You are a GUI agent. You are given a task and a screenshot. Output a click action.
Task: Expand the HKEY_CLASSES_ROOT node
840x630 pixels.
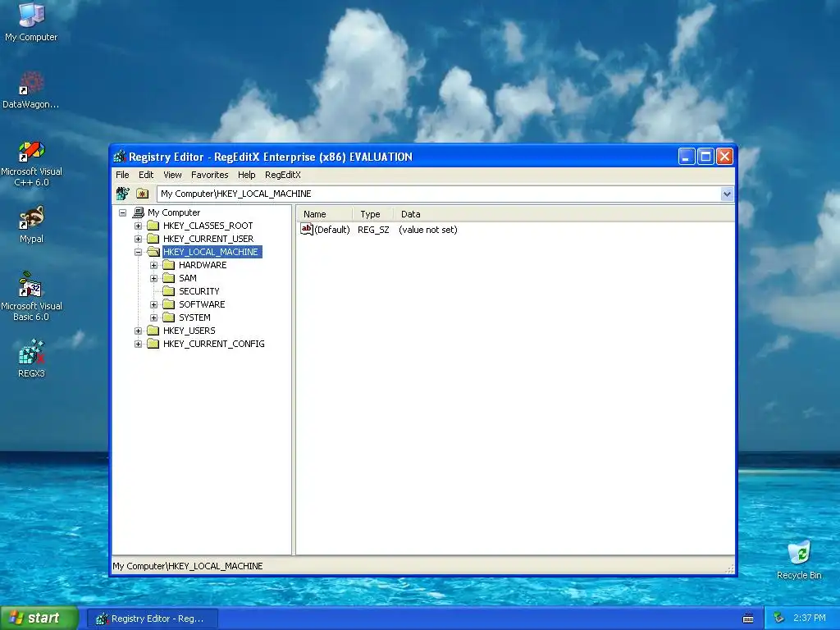click(x=138, y=226)
